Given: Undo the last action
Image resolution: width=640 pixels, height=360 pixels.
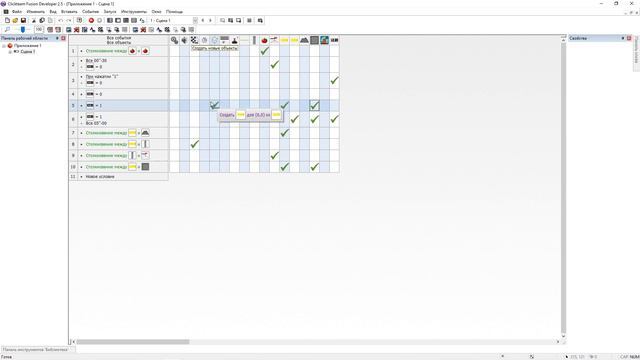Looking at the screenshot, I should 60,20.
